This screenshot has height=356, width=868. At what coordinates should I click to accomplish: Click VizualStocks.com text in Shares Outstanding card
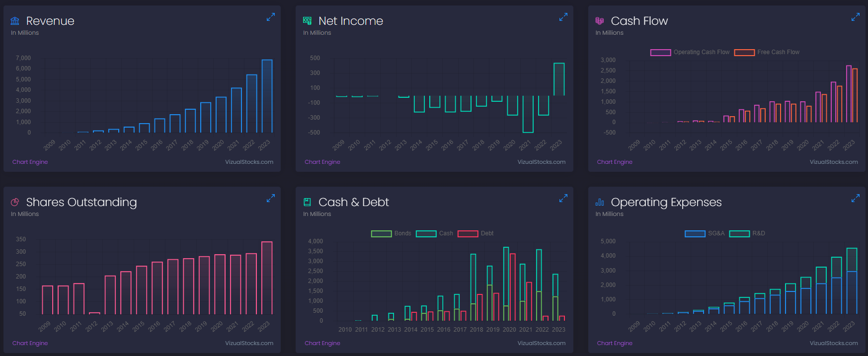pos(249,343)
